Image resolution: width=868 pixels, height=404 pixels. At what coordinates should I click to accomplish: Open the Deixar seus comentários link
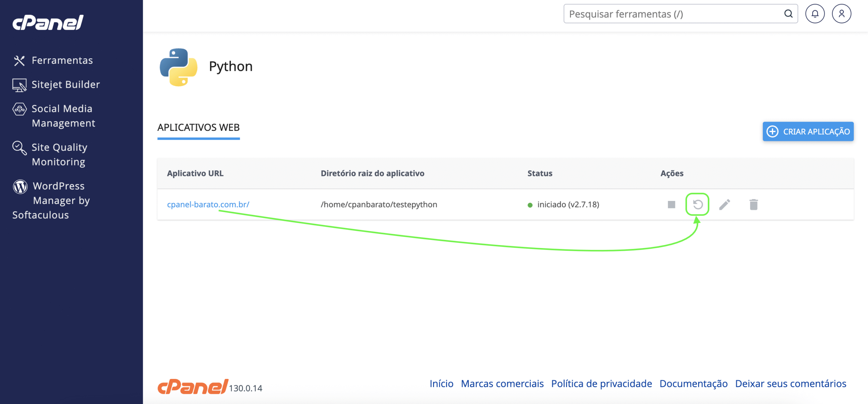(791, 383)
